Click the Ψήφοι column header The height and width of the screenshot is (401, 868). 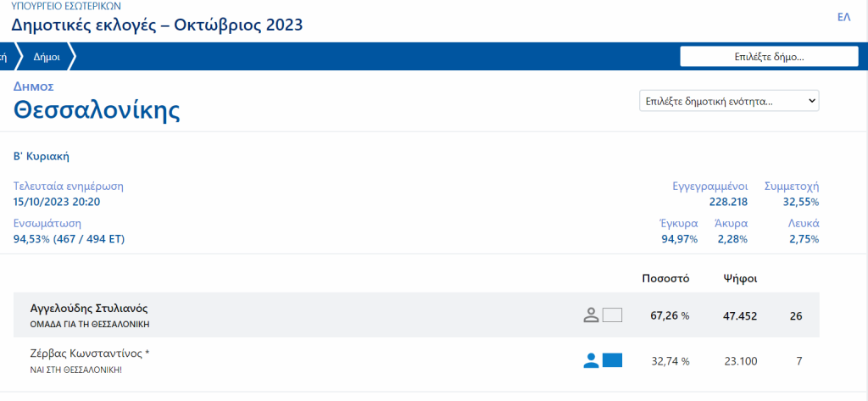tap(739, 279)
